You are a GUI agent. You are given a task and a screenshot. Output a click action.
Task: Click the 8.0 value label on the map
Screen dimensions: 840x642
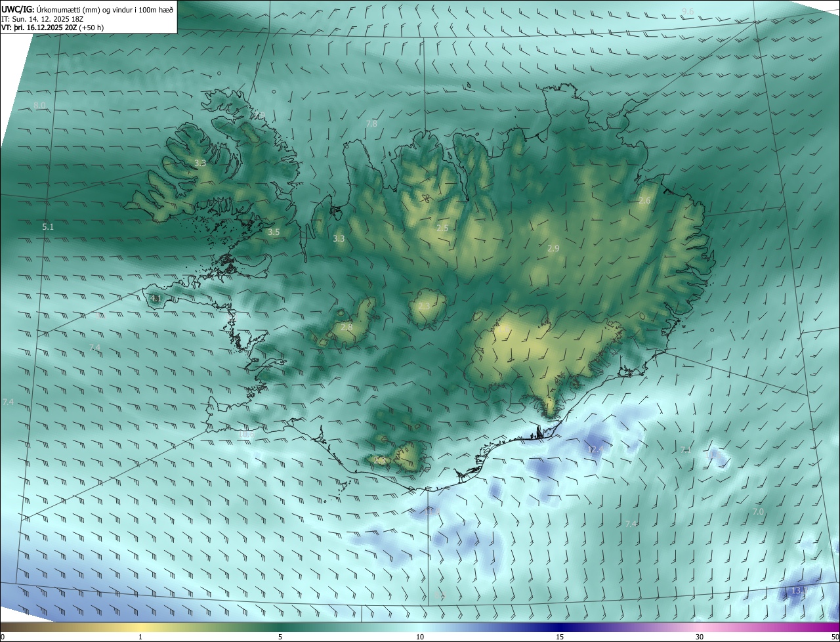(40, 106)
